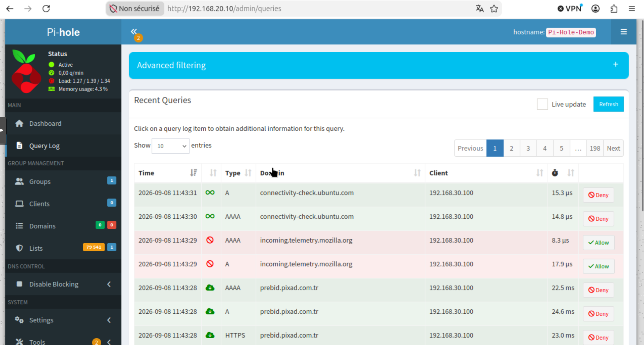The height and width of the screenshot is (345, 644).
Task: Expand the Settings submenu
Action: click(63, 320)
